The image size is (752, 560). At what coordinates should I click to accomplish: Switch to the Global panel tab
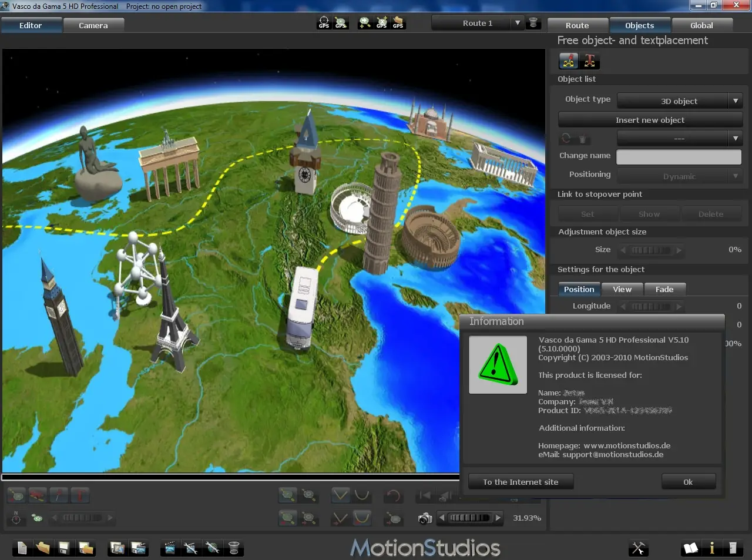[701, 25]
